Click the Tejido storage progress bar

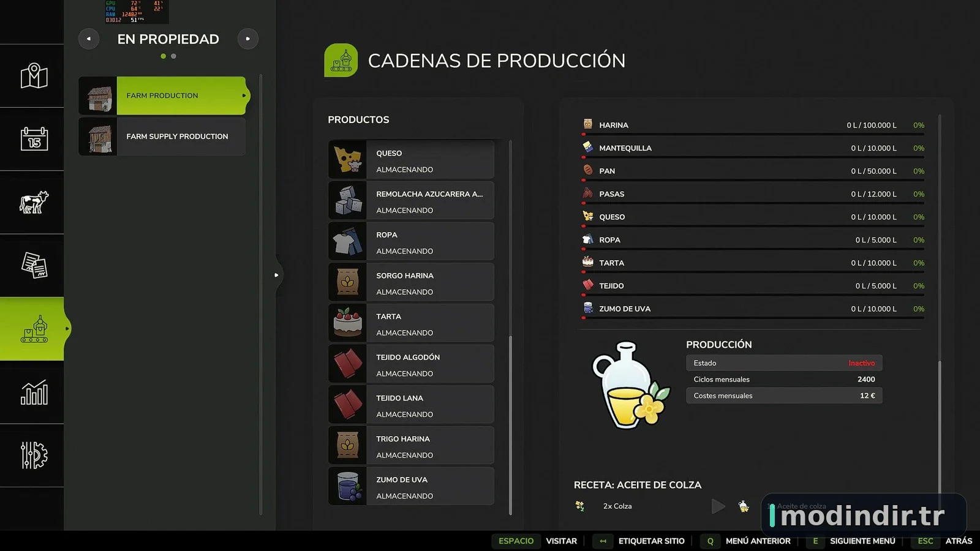(x=753, y=295)
